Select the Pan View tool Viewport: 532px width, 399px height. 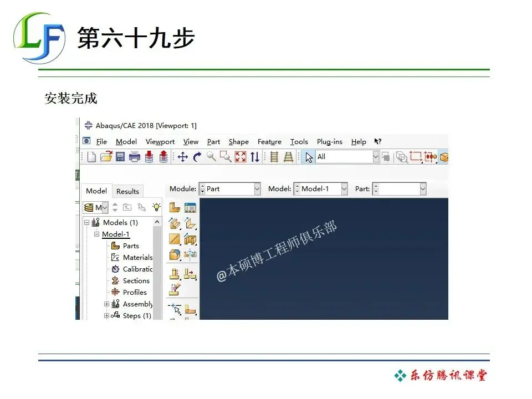[x=183, y=157]
